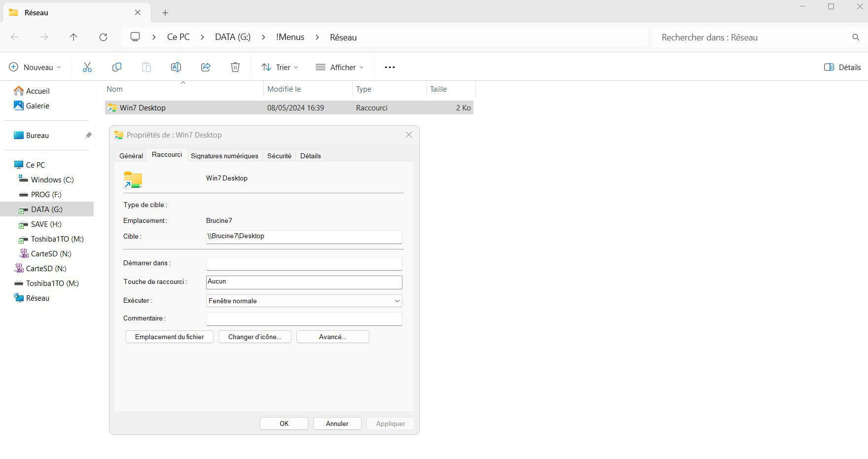Switch to the Général tab
The height and width of the screenshot is (459, 868).
(x=131, y=156)
